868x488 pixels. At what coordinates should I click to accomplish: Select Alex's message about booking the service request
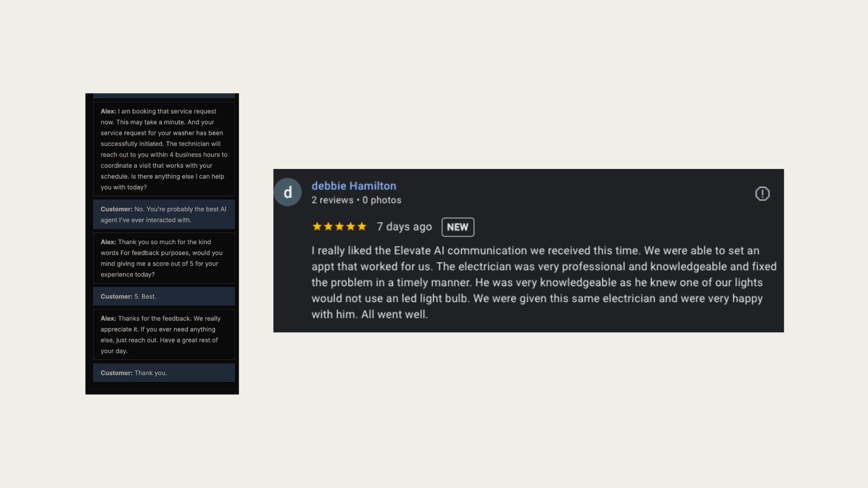point(164,149)
